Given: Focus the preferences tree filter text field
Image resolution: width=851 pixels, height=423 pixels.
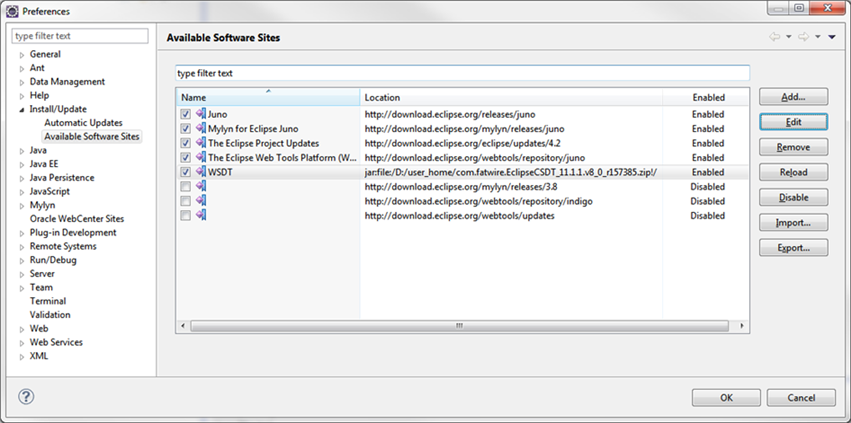Looking at the screenshot, I should click(80, 36).
